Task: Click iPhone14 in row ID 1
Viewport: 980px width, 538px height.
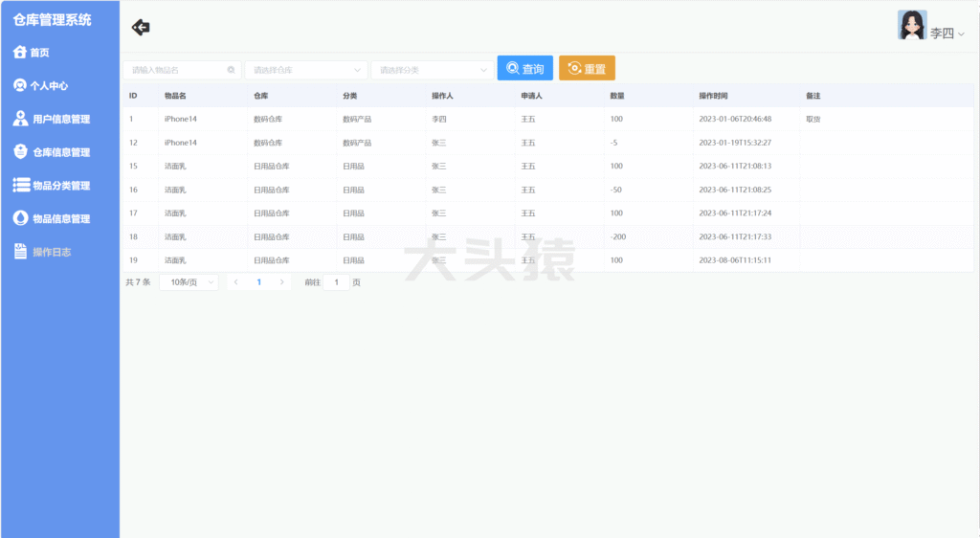Action: tap(181, 119)
